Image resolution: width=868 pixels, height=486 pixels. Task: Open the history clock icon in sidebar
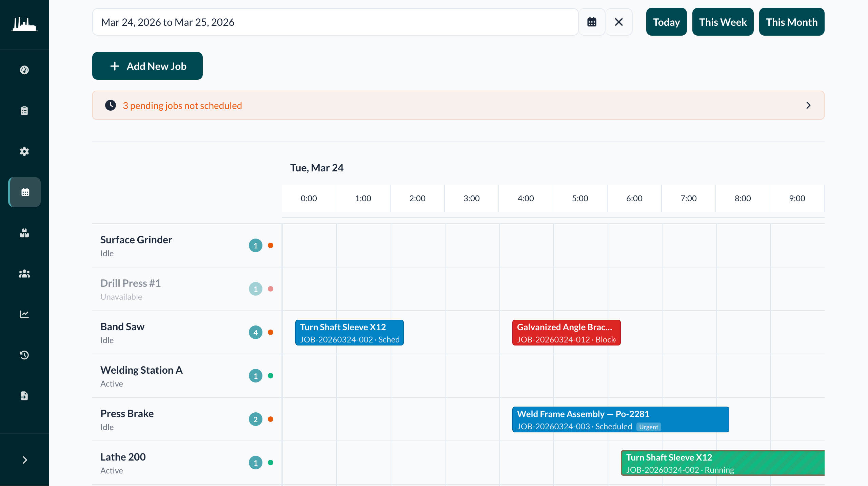(24, 355)
